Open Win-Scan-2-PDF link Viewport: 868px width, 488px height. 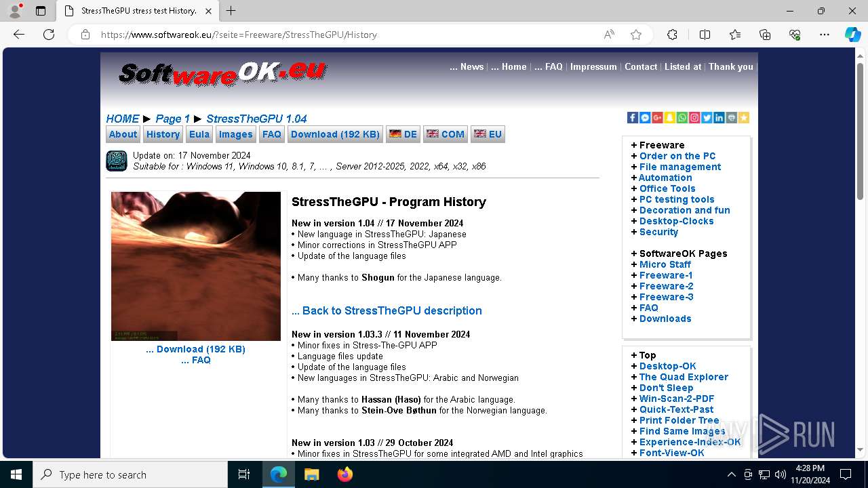tap(677, 399)
